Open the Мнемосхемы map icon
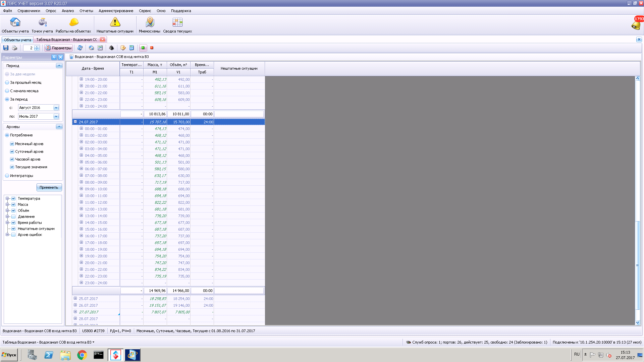 150,25
